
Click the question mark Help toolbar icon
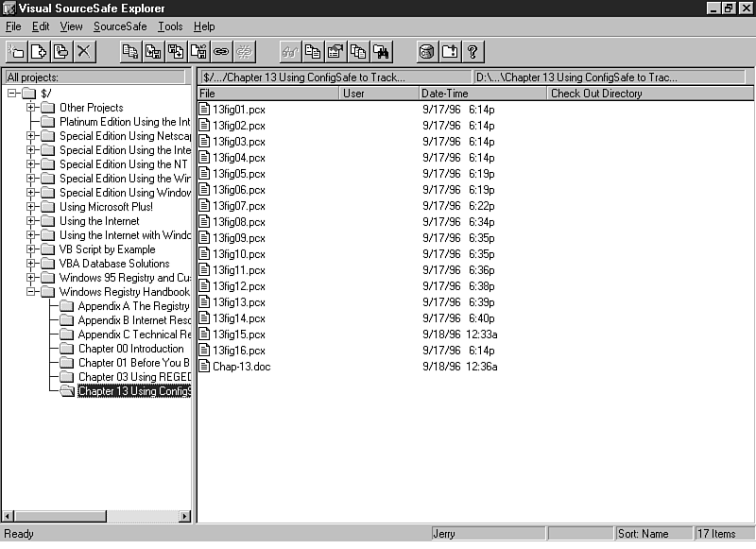(472, 52)
